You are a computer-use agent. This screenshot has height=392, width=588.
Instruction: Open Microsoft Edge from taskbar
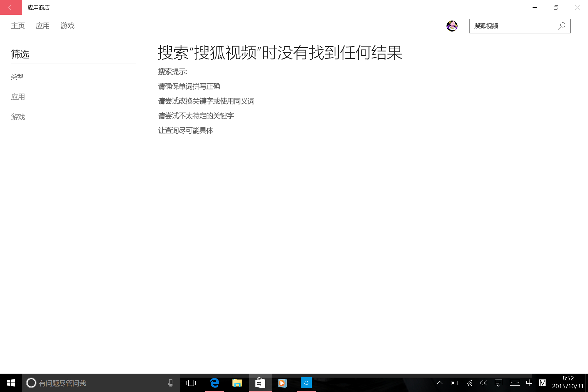point(214,383)
